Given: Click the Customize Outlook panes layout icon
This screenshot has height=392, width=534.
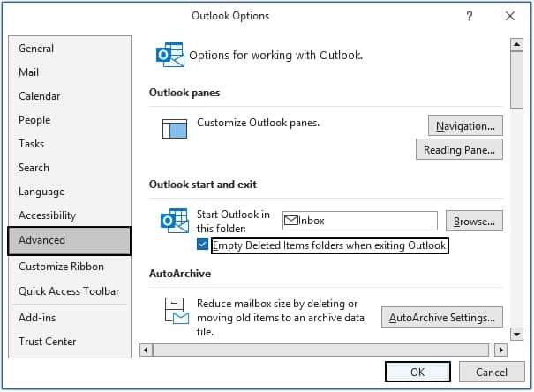Looking at the screenshot, I should 175,129.
